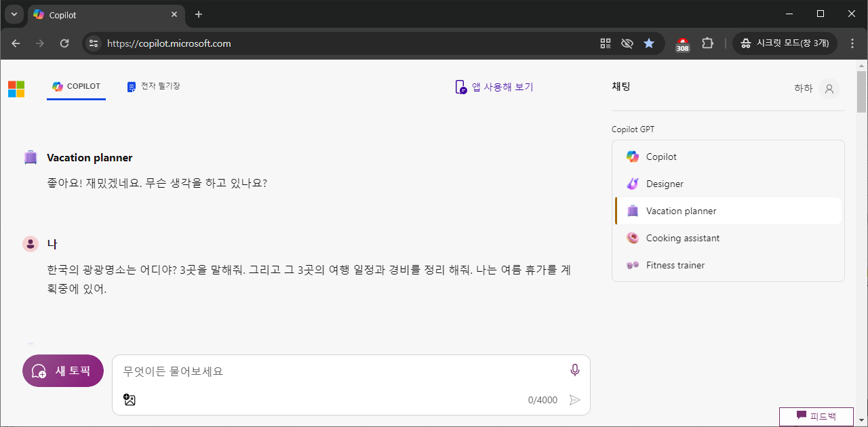
Task: Open a new browser tab
Action: point(198,14)
